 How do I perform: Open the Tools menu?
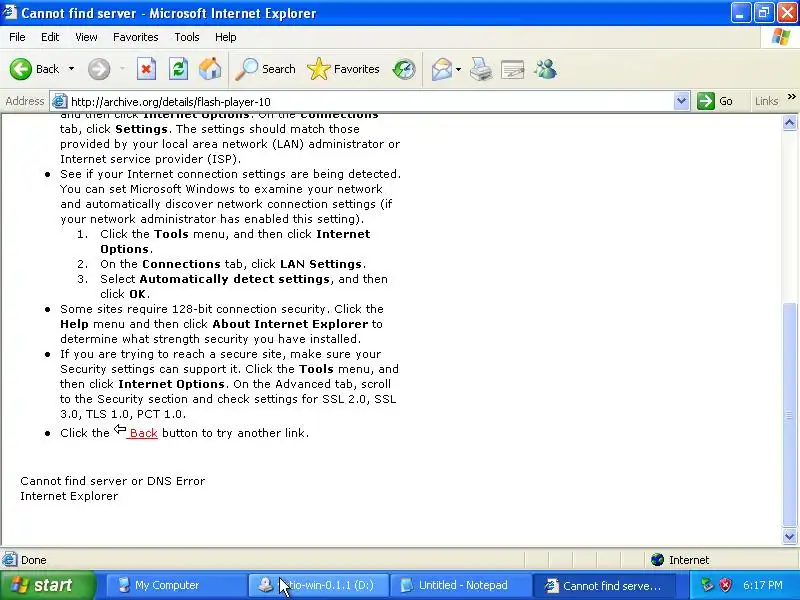187,37
